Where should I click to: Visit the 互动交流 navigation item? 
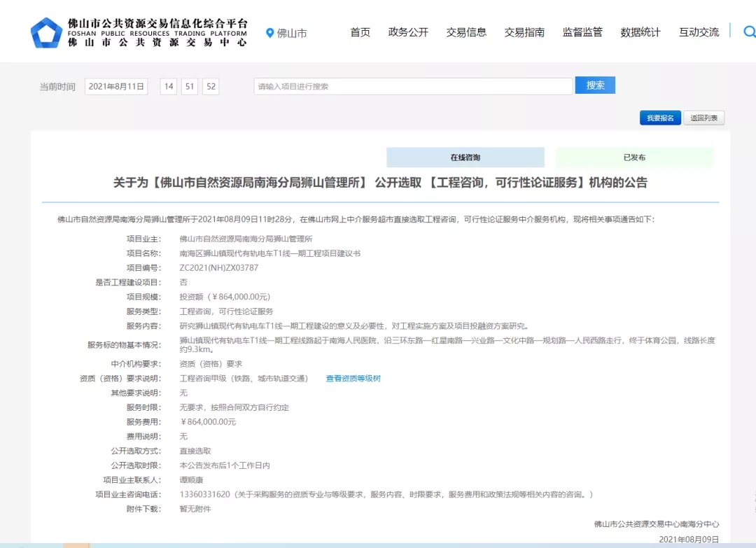click(x=699, y=32)
